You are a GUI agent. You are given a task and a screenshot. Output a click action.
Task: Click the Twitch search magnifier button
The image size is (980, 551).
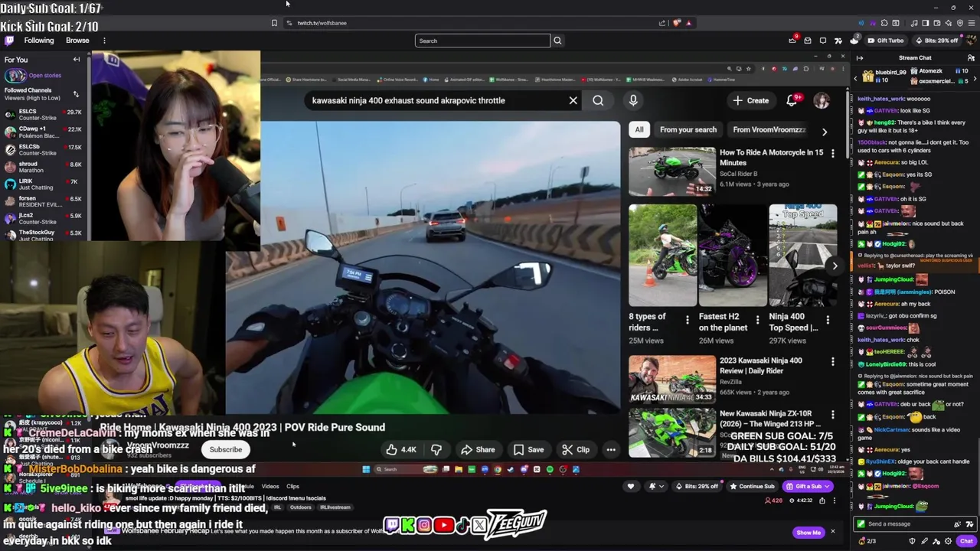(x=557, y=41)
